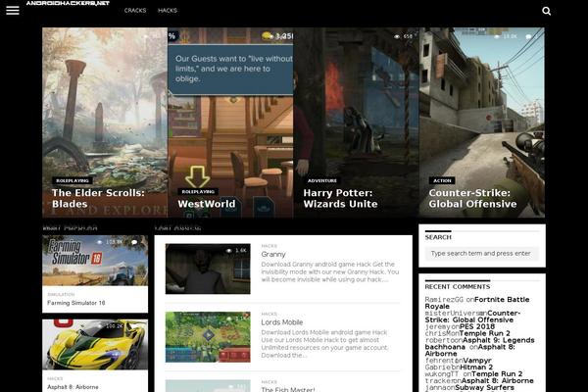
Task: Click views eye icon on Counter-Strike card
Action: (x=497, y=37)
